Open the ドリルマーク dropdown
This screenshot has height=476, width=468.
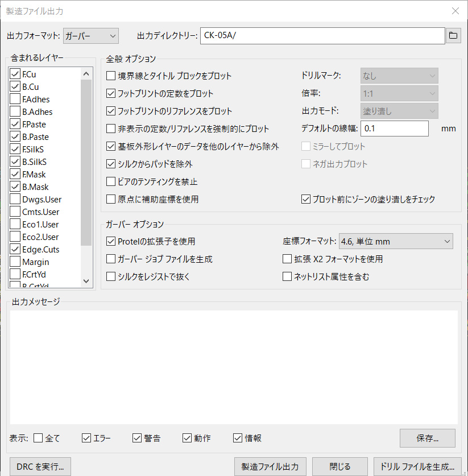tap(399, 76)
